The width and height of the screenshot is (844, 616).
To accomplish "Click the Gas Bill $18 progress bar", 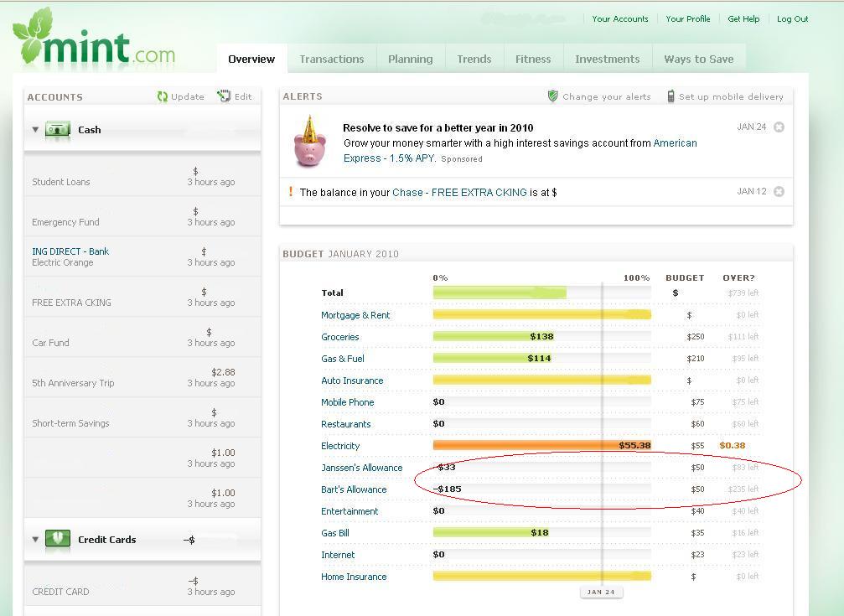I will click(491, 532).
